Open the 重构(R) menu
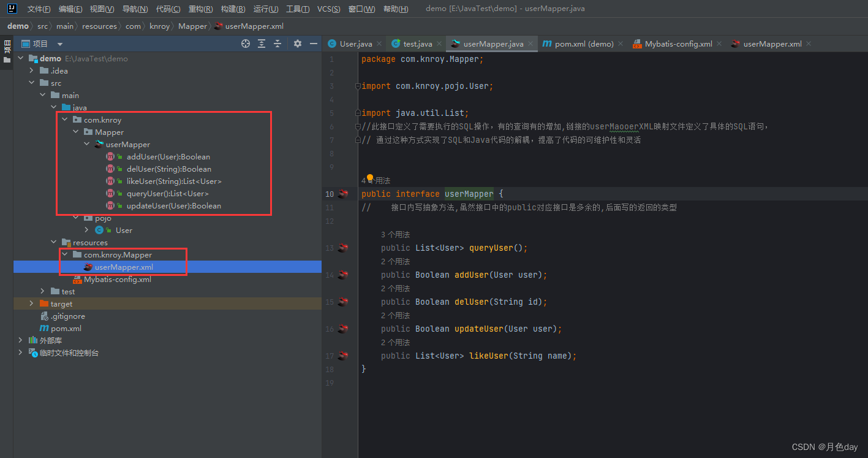 point(200,9)
